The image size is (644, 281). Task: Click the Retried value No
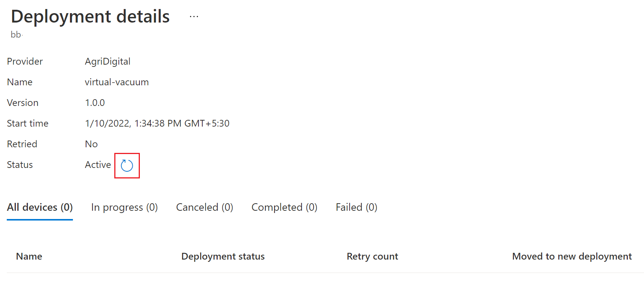point(91,144)
